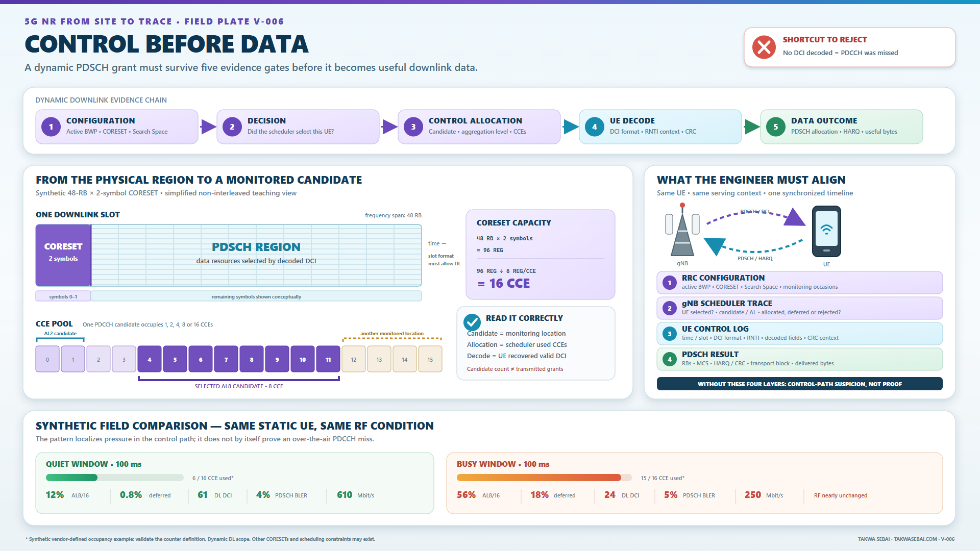This screenshot has height=551, width=980.
Task: Click number 1 badge beside RRC CONFIGURATION
Action: pos(670,283)
